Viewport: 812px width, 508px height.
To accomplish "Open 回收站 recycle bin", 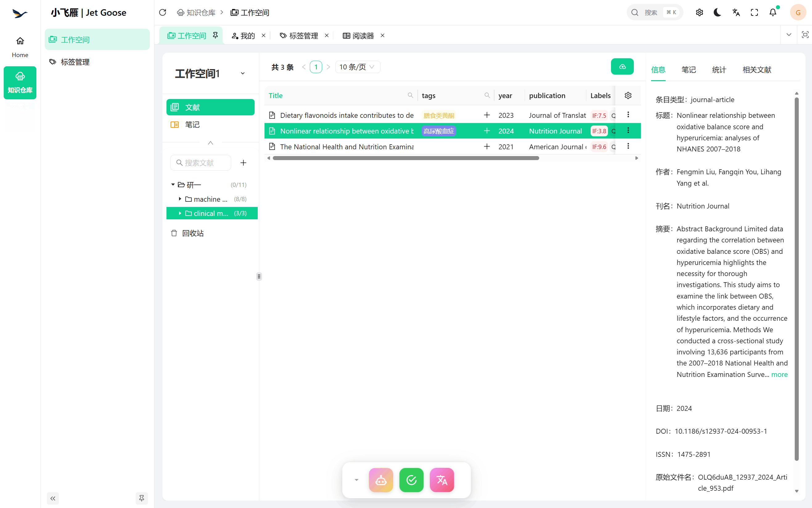I will click(193, 233).
